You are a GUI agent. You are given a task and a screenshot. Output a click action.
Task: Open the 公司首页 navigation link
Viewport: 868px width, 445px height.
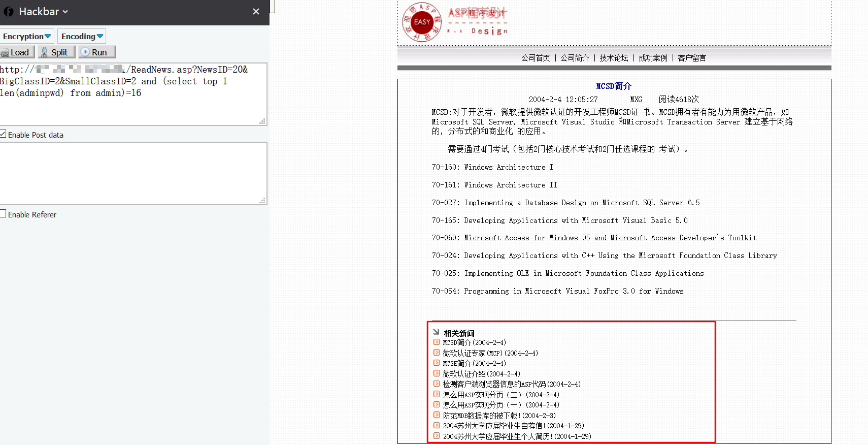click(x=536, y=58)
